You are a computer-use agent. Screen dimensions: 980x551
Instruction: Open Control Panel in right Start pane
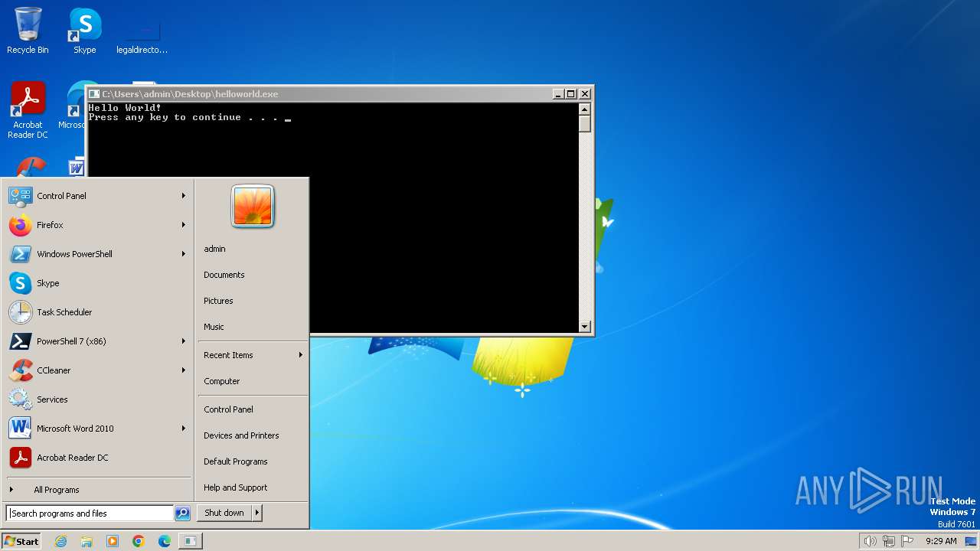[x=253, y=409]
